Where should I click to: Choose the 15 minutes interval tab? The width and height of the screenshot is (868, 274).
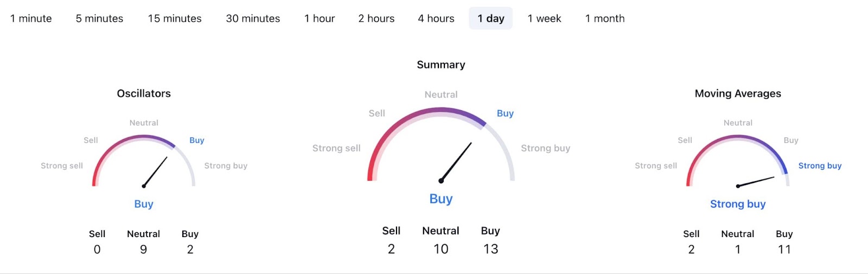[175, 18]
